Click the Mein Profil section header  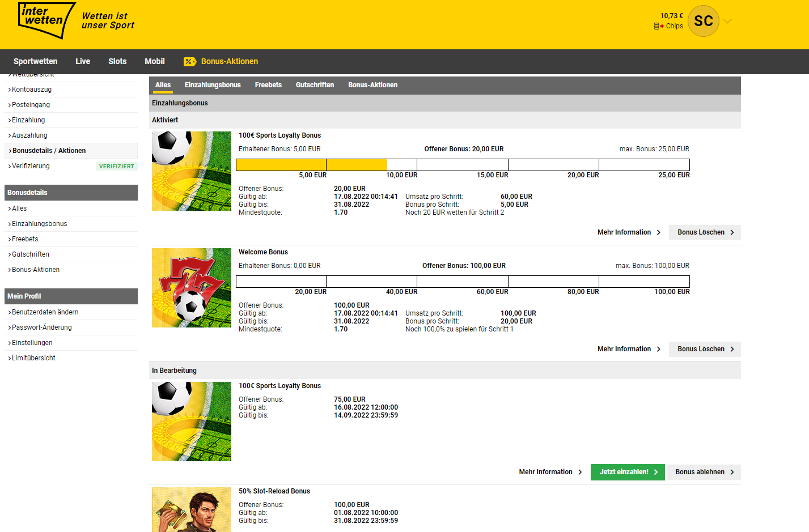[71, 296]
